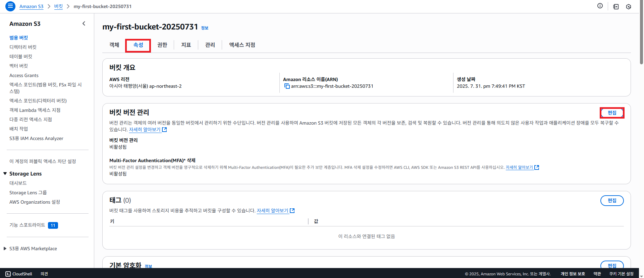Viewport: 644px width, 278px height.
Task: Open 개인 정보 보호 footer link
Action: (573, 274)
